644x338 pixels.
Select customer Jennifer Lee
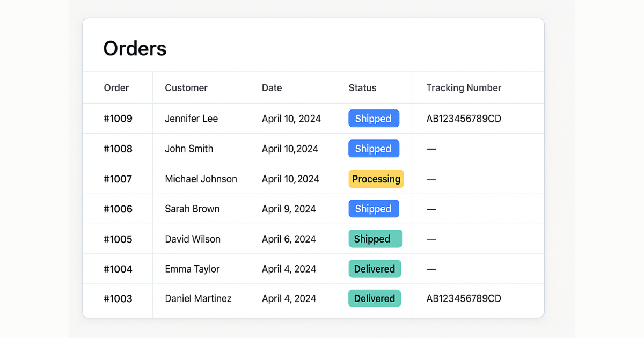tap(191, 119)
